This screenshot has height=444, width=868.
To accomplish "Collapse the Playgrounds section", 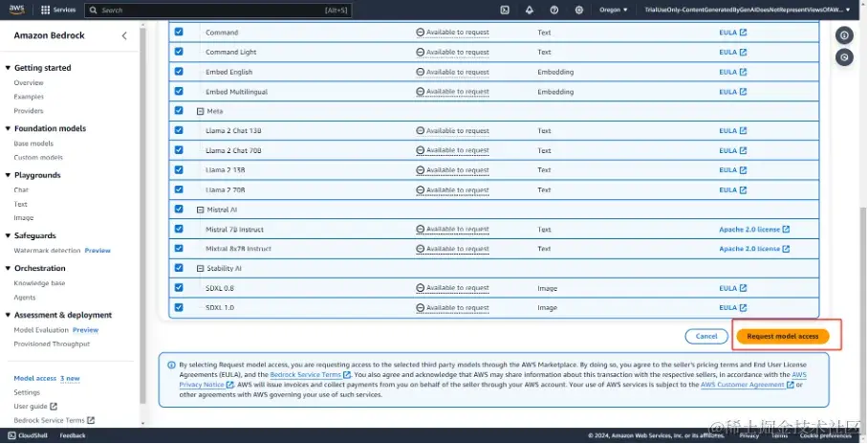I will click(x=8, y=175).
